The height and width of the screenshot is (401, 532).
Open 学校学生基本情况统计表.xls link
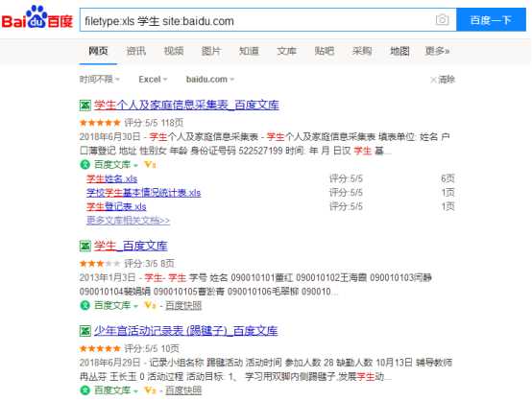tap(143, 193)
